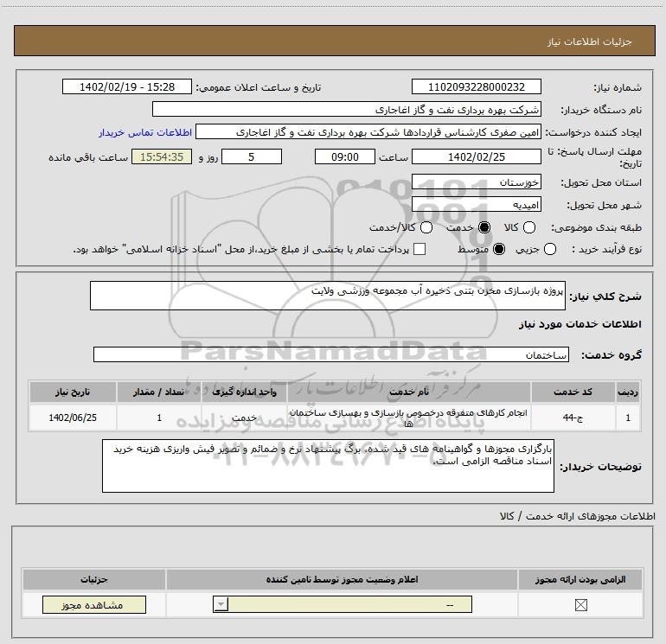Click the remaining days field showing 5
The width and height of the screenshot is (666, 644).
pos(252,156)
